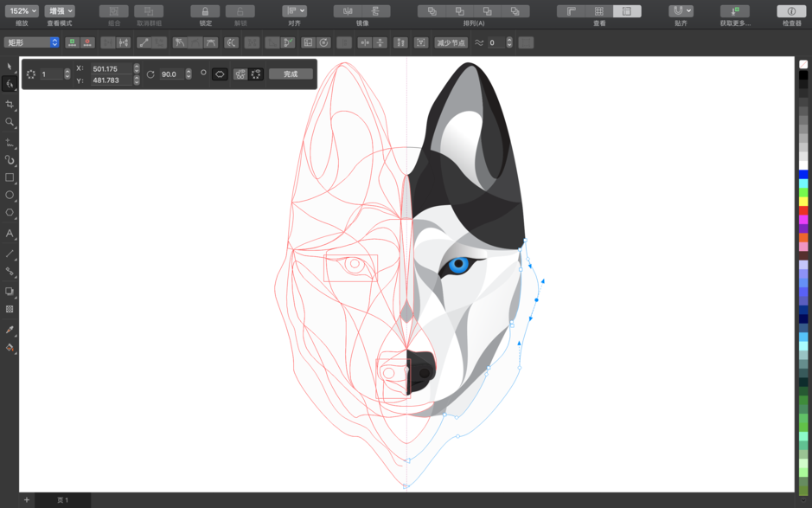Screen dimensions: 812x508
Task: Open the 矩形 node type combo box
Action: tap(30, 42)
